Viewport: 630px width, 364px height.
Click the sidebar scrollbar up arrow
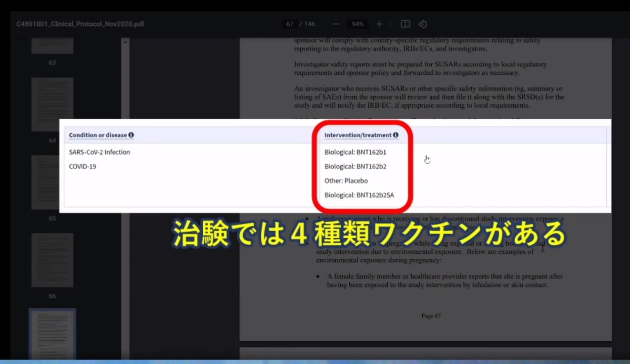[x=125, y=41]
